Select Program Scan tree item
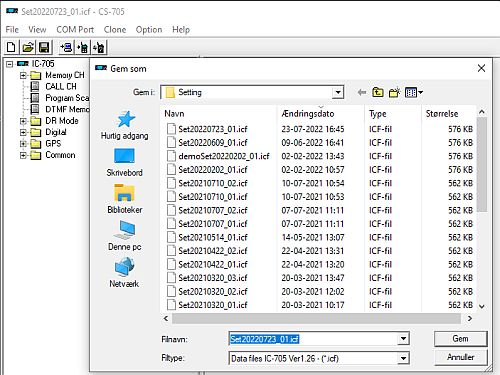Viewport: 500px width, 375px height. 67,98
